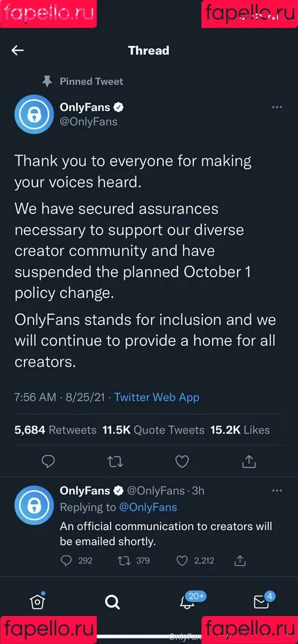Retweet the main OnlyFans tweet
Image resolution: width=298 pixels, height=644 pixels.
(115, 462)
